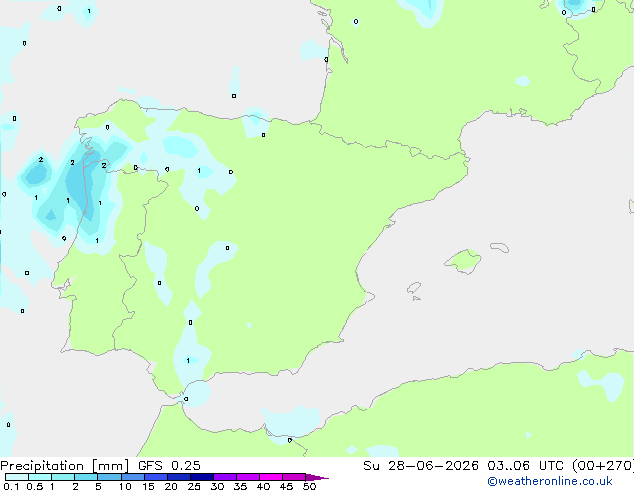The height and width of the screenshot is (490, 634).
Task: Select the 10–15 mm blue legend swatch
Action: [133, 477]
